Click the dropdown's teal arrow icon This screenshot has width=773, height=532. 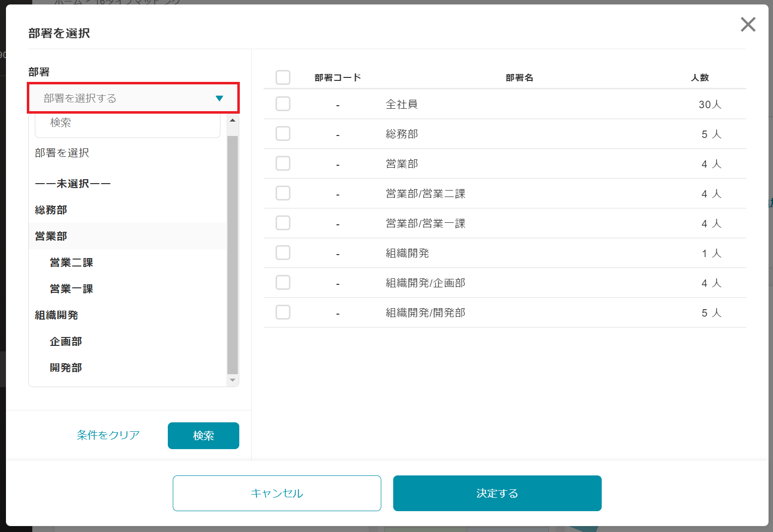click(219, 98)
